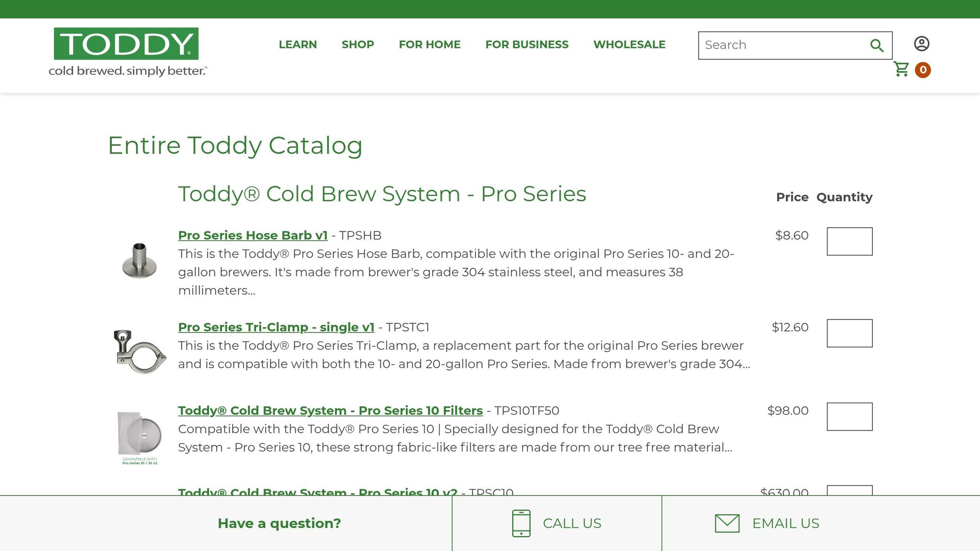The image size is (980, 551).
Task: Click the $98.00 price
Action: tap(788, 410)
